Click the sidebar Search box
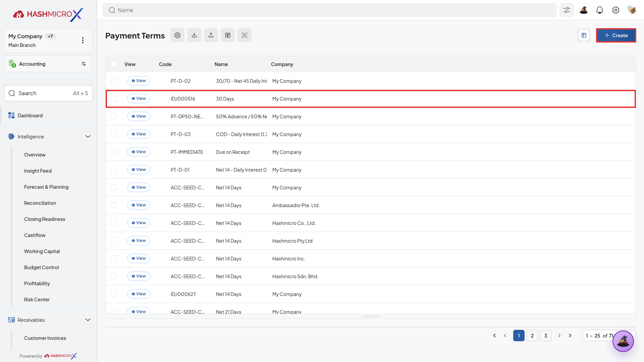 point(48,93)
